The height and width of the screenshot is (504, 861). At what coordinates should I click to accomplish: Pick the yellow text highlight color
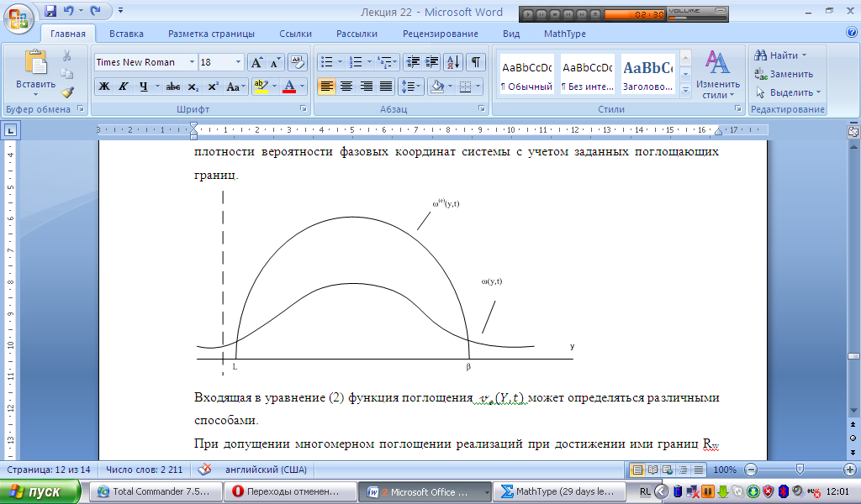point(261,87)
